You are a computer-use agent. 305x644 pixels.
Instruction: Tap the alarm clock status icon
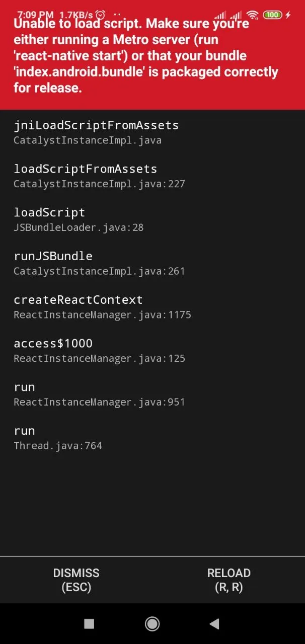(x=101, y=15)
